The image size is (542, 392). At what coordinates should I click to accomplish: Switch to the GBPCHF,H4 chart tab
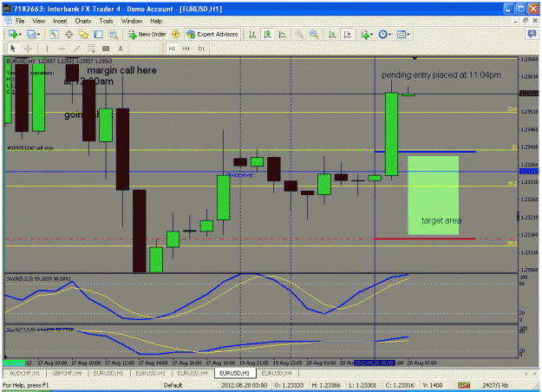[67, 373]
